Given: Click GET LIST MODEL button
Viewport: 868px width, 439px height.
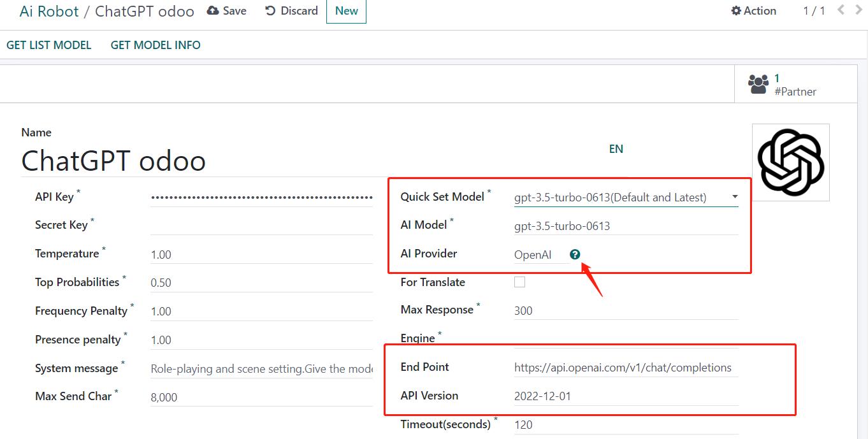Looking at the screenshot, I should click(x=49, y=45).
